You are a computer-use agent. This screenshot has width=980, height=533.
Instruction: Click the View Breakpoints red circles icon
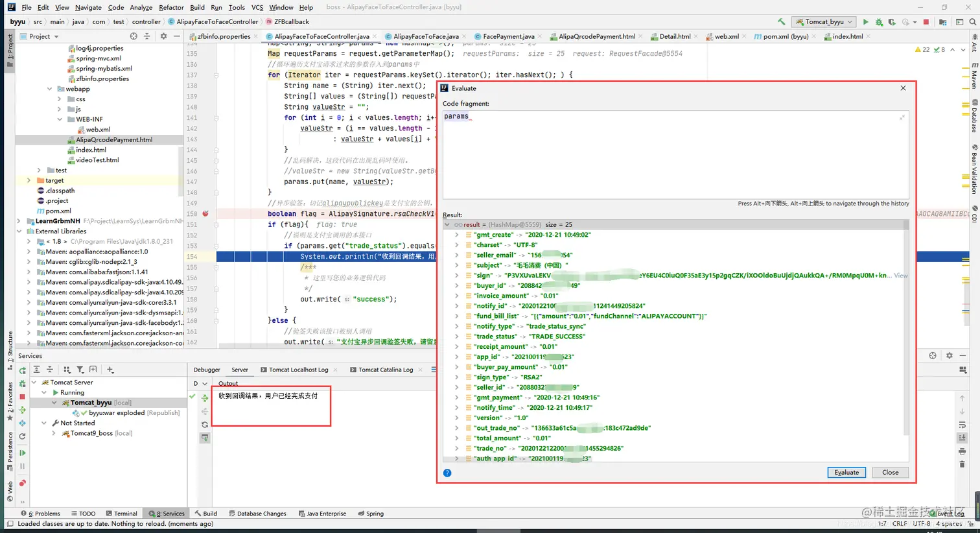pyautogui.click(x=23, y=483)
